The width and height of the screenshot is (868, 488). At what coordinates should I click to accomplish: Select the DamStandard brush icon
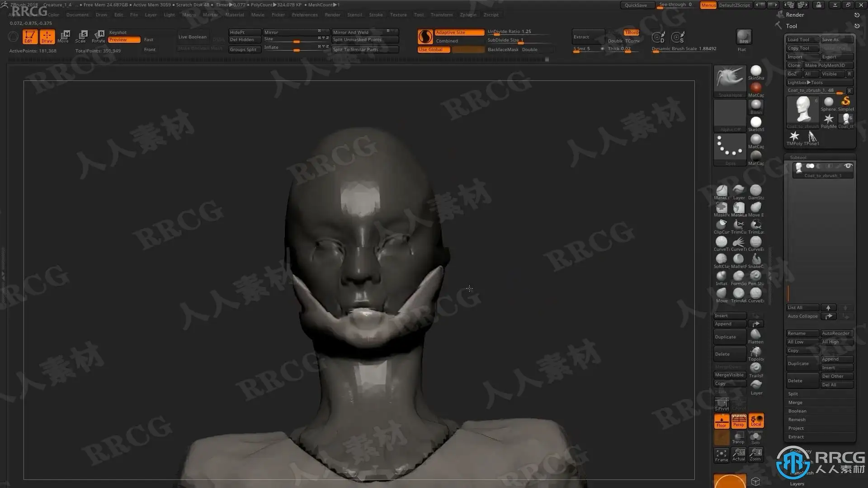point(755,191)
